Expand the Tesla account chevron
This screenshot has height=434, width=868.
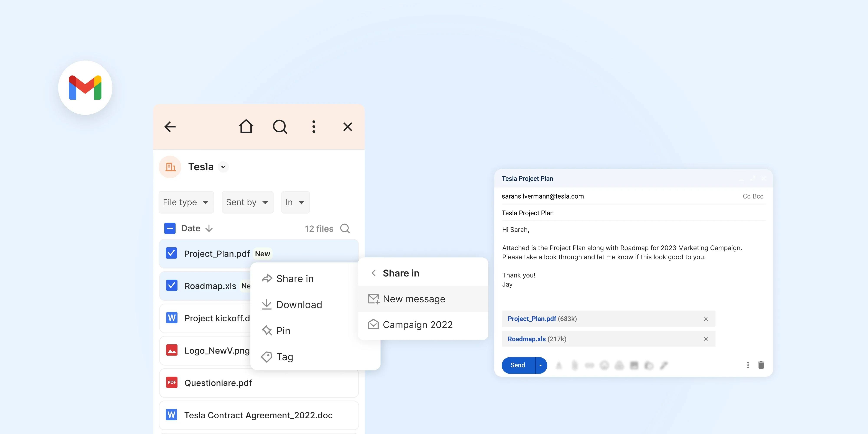click(x=223, y=167)
